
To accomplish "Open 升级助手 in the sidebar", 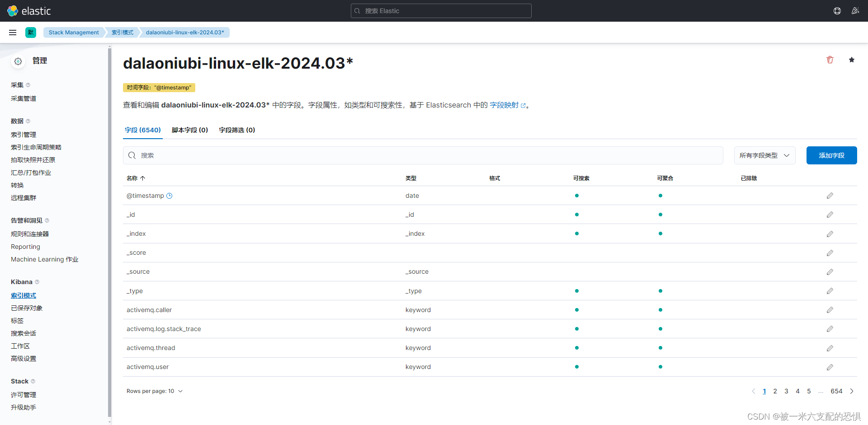I will [24, 407].
